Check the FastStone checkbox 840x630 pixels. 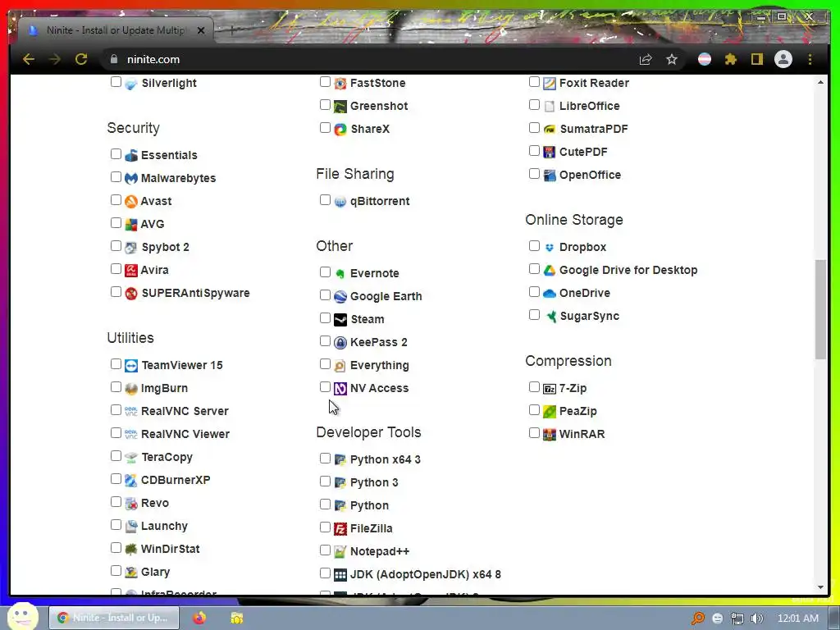pos(325,81)
